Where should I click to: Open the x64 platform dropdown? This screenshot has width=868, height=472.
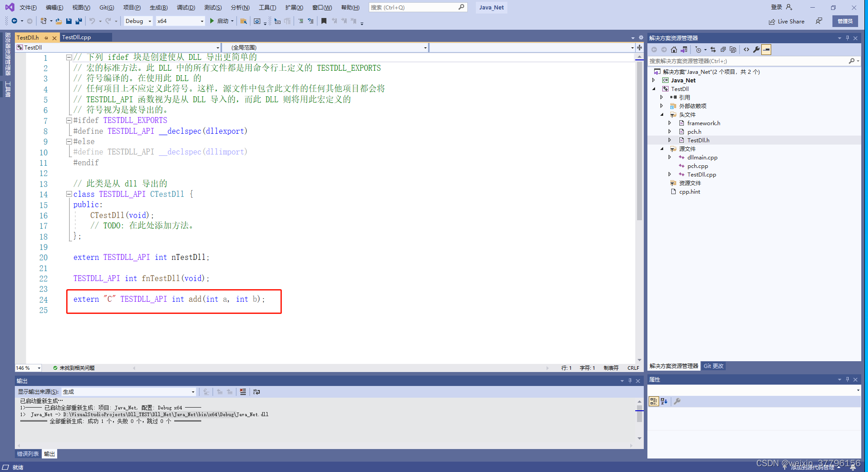(180, 21)
